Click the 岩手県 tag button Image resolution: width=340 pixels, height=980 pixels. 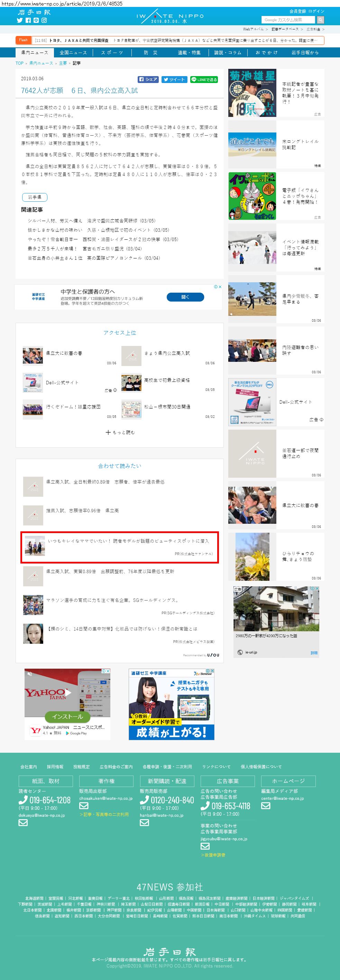35,197
